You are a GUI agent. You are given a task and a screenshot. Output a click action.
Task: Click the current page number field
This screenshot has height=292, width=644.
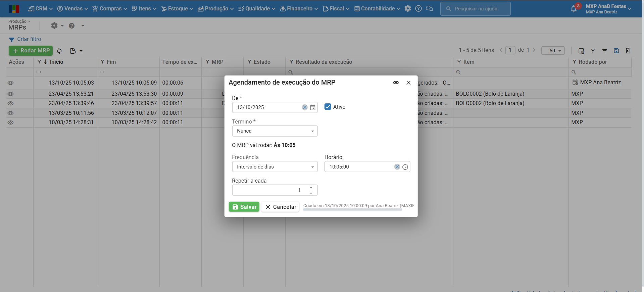point(510,50)
